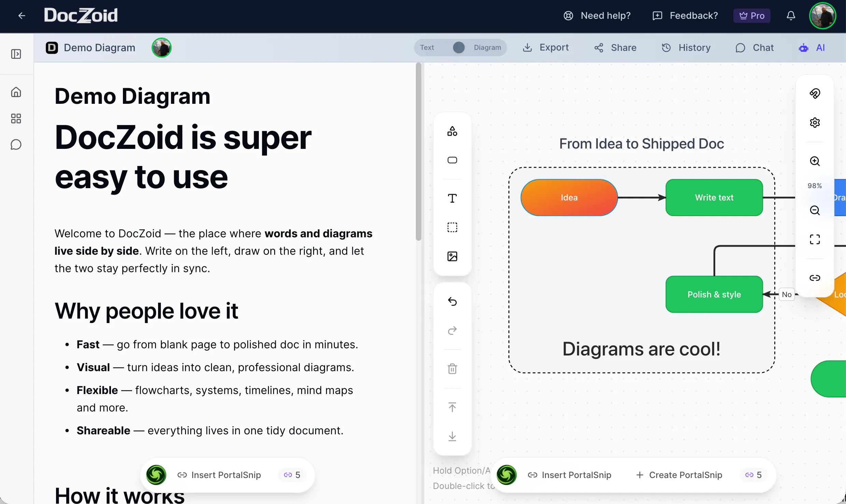The image size is (846, 504).
Task: Click the magnet snap icon in right panel
Action: tap(815, 94)
